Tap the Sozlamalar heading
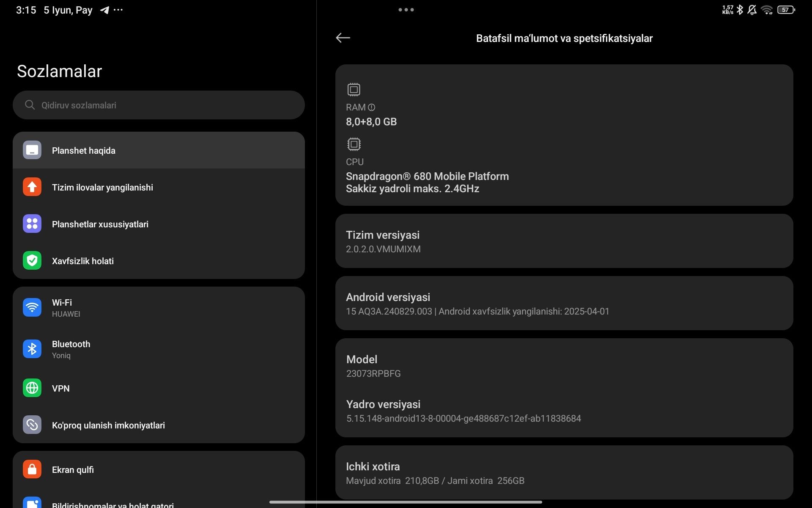812x508 pixels. click(59, 71)
